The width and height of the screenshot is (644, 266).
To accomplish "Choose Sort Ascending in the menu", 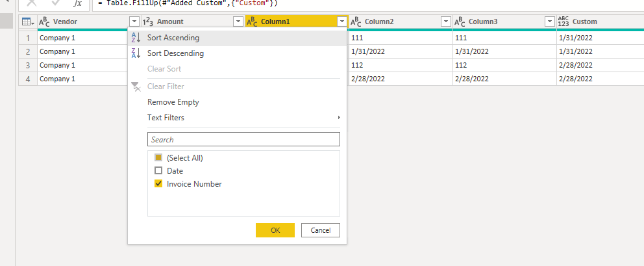I will click(x=237, y=38).
